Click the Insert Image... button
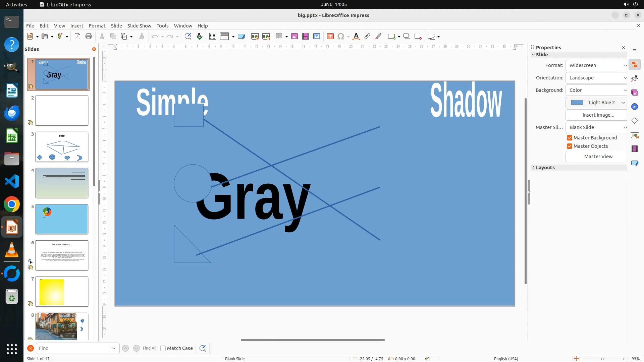644x362 pixels. (598, 115)
